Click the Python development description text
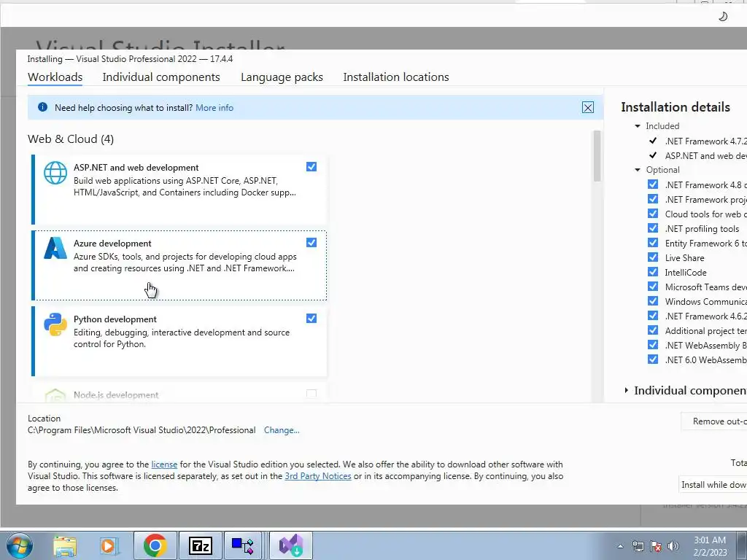This screenshot has width=747, height=560. [182, 338]
